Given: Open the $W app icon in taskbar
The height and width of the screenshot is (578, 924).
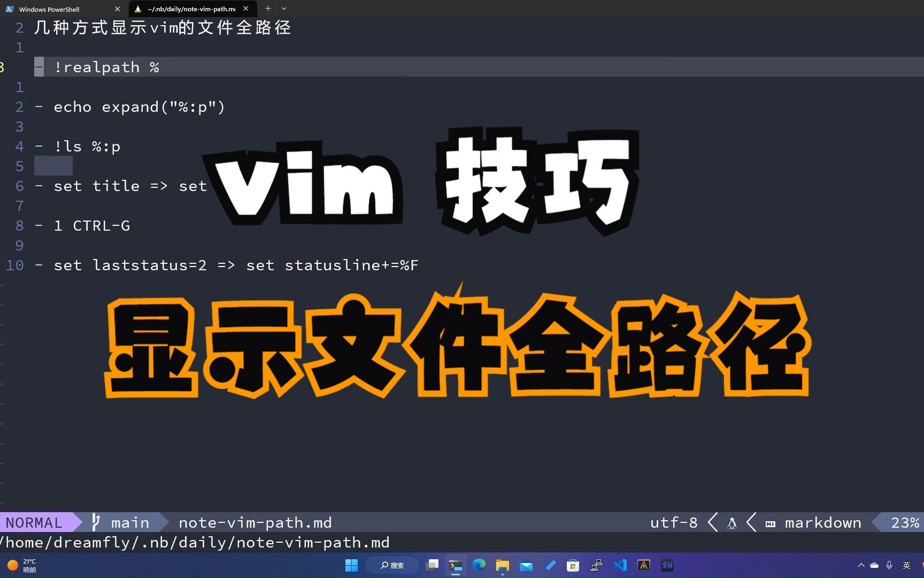Looking at the screenshot, I should (667, 565).
